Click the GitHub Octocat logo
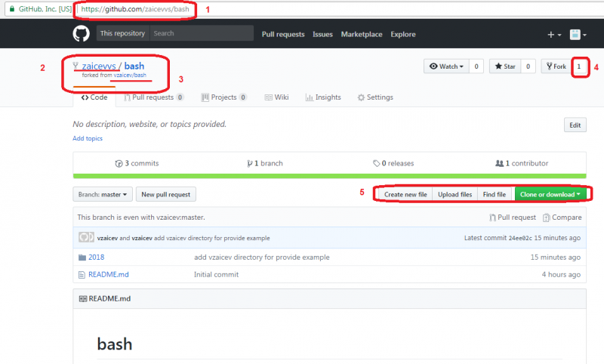Image resolution: width=604 pixels, height=364 pixels. point(81,34)
